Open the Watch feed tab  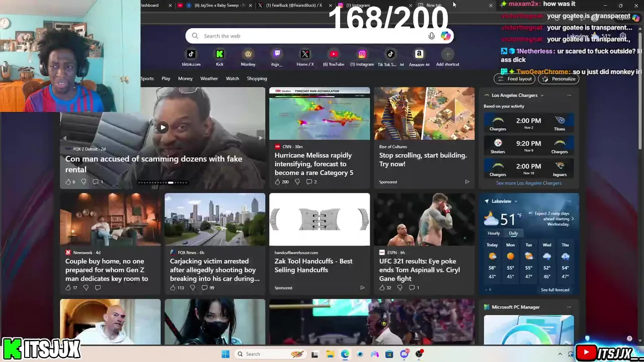pyautogui.click(x=232, y=78)
